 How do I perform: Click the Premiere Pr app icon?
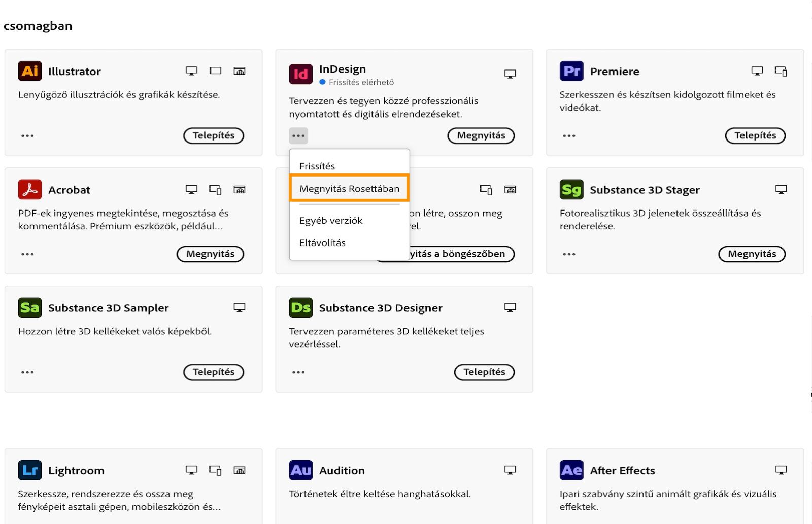pos(571,71)
